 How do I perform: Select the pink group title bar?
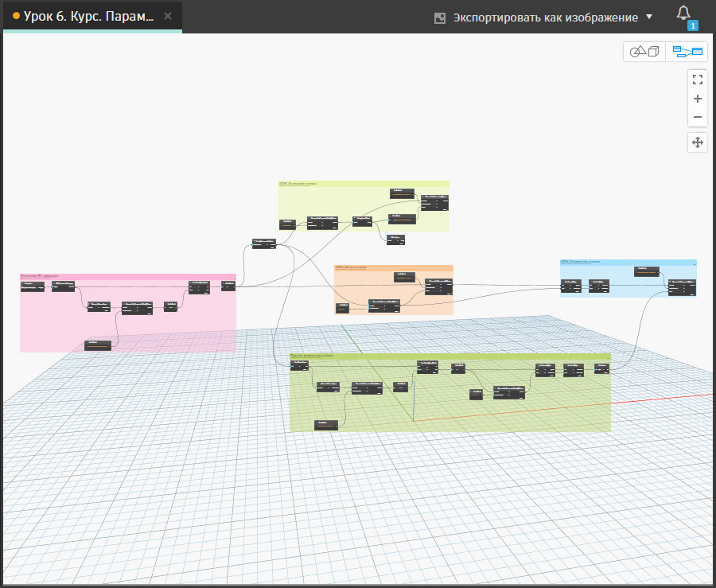127,277
